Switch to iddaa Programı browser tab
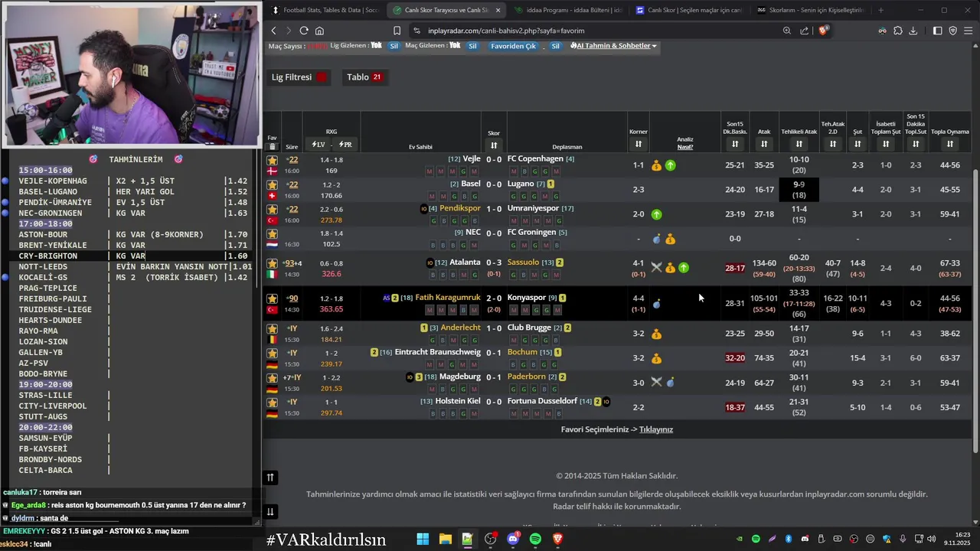980x551 pixels. pyautogui.click(x=568, y=10)
